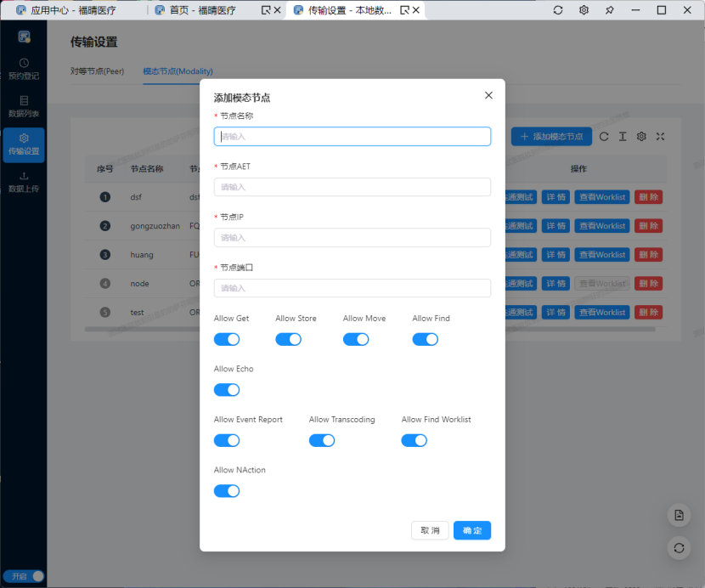
Task: Click the table fullscreen expand icon
Action: 660,137
